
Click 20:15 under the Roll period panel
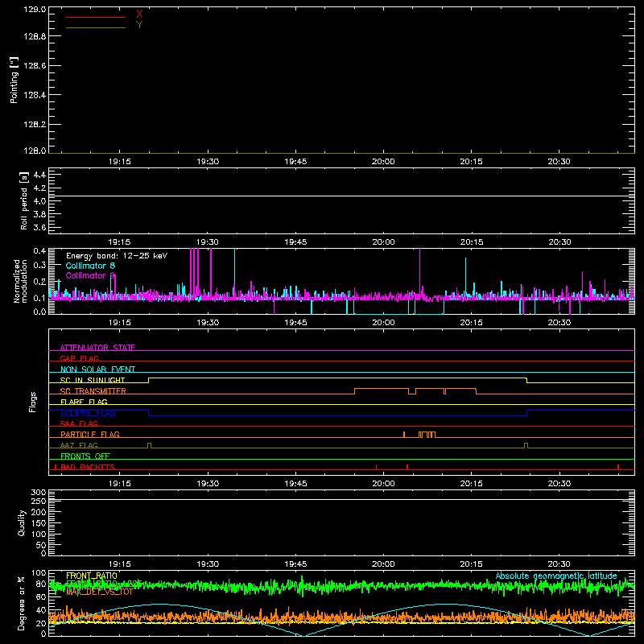471,242
